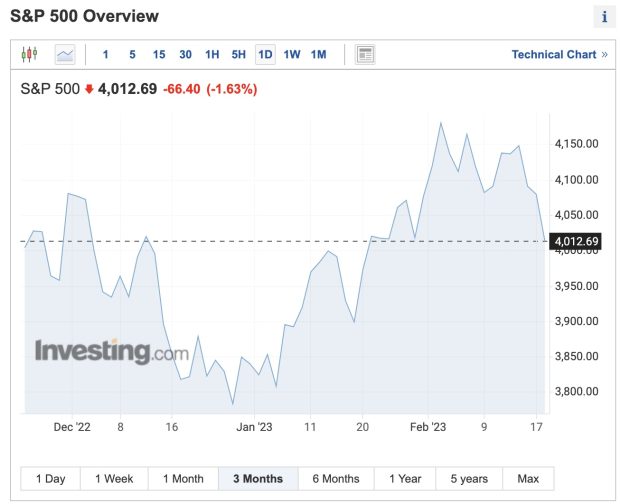Choose the 30 minute interval
Image resolution: width=620 pixels, height=504 pixels.
point(185,55)
